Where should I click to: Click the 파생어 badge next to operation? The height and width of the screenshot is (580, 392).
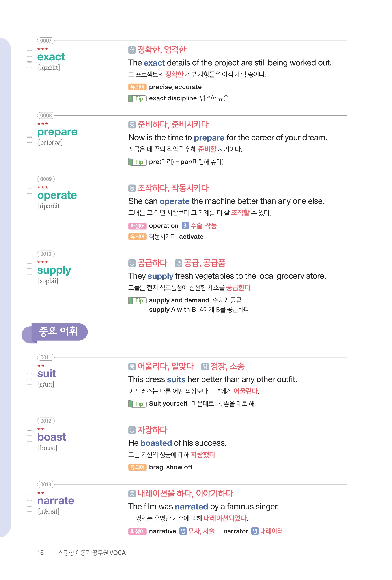pyautogui.click(x=137, y=226)
